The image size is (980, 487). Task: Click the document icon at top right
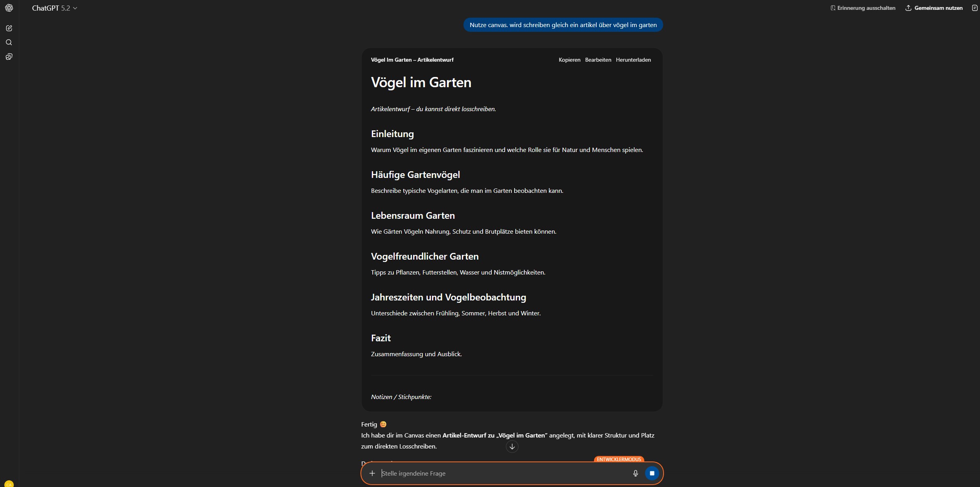coord(974,8)
